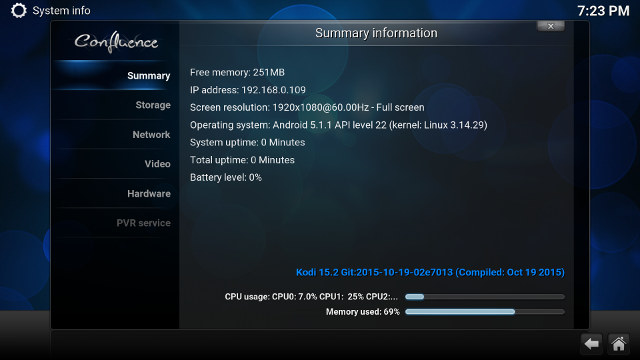The image size is (640, 360).
Task: Click the Battery level: 0% line
Action: 226,178
